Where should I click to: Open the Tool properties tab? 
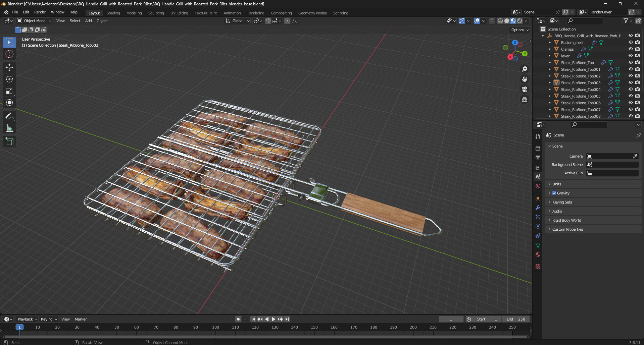click(x=538, y=136)
